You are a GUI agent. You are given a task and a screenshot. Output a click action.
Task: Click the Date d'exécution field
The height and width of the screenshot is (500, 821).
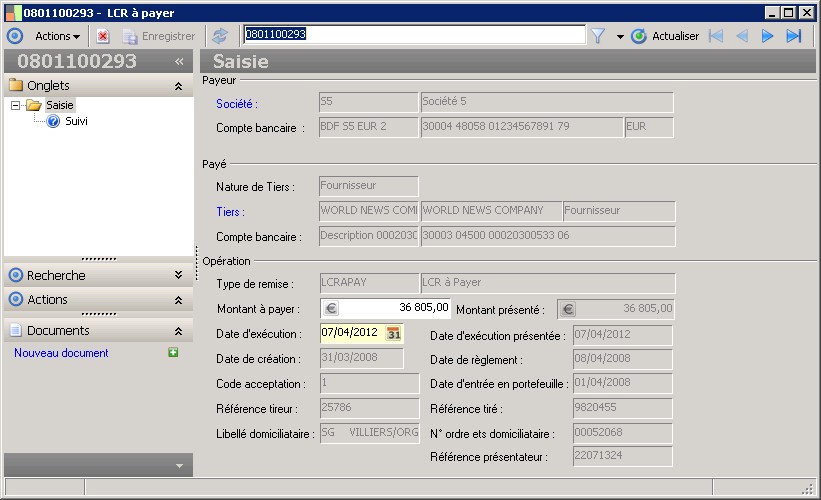click(361, 333)
